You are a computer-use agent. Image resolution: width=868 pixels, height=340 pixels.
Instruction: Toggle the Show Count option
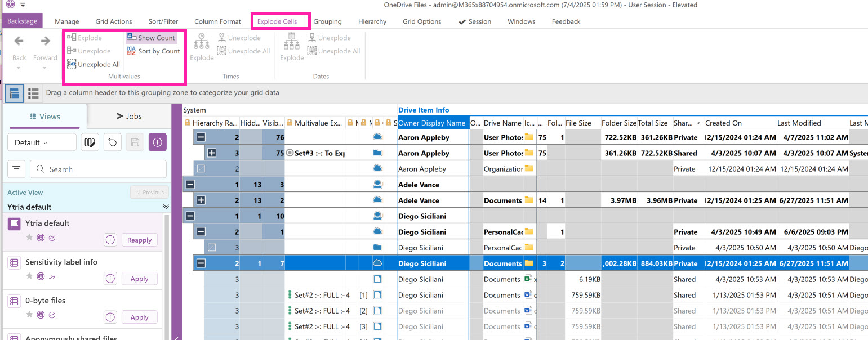151,38
